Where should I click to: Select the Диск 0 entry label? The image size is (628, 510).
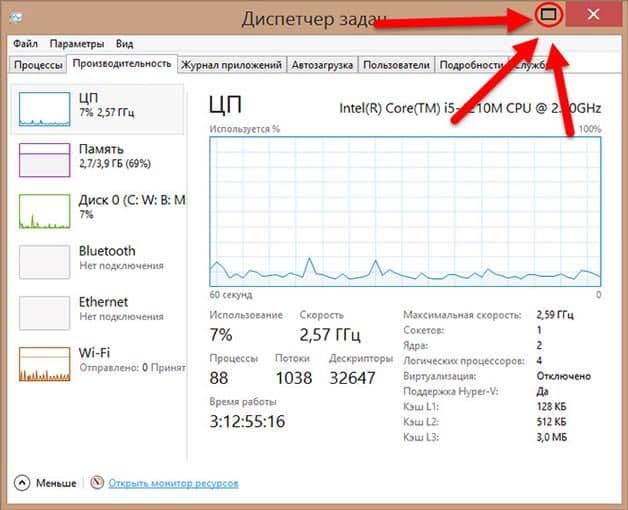pyautogui.click(x=132, y=200)
